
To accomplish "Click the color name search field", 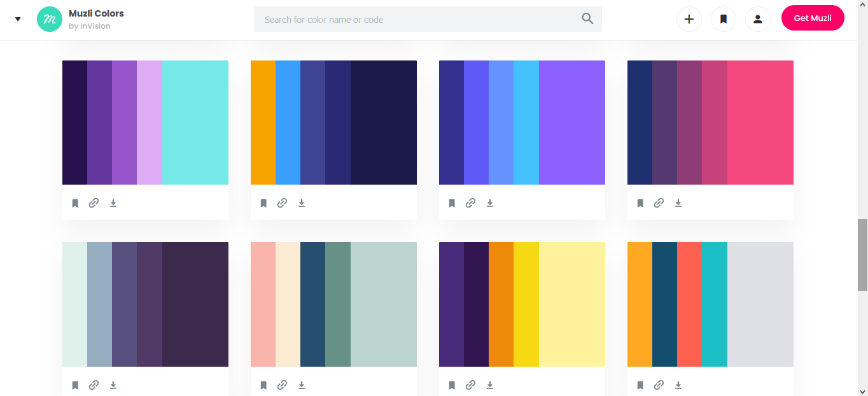I will pos(417,20).
